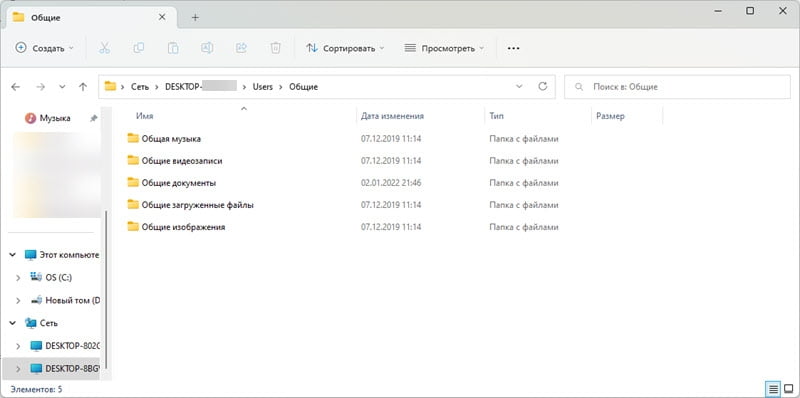Viewport: 800px width, 398px height.
Task: Open the Просмотреть dropdown menu
Action: tap(444, 48)
